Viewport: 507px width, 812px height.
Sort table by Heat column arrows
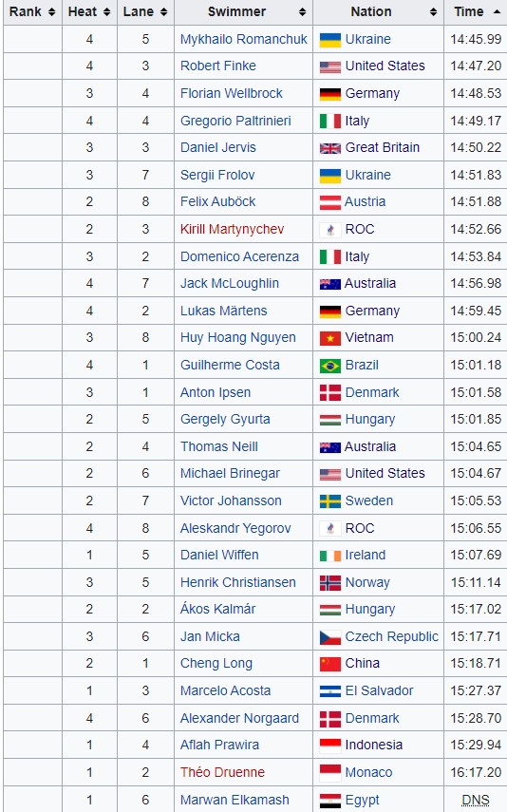tap(106, 12)
